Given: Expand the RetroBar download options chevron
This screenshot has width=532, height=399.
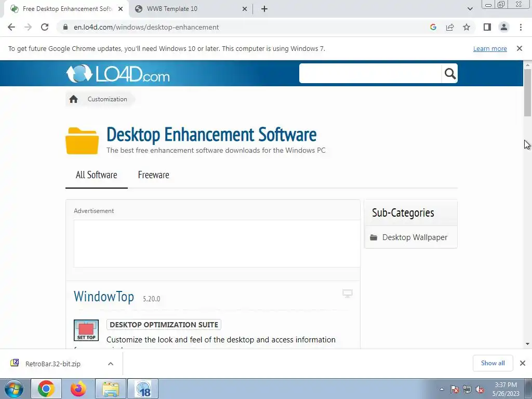Looking at the screenshot, I should coord(111,364).
